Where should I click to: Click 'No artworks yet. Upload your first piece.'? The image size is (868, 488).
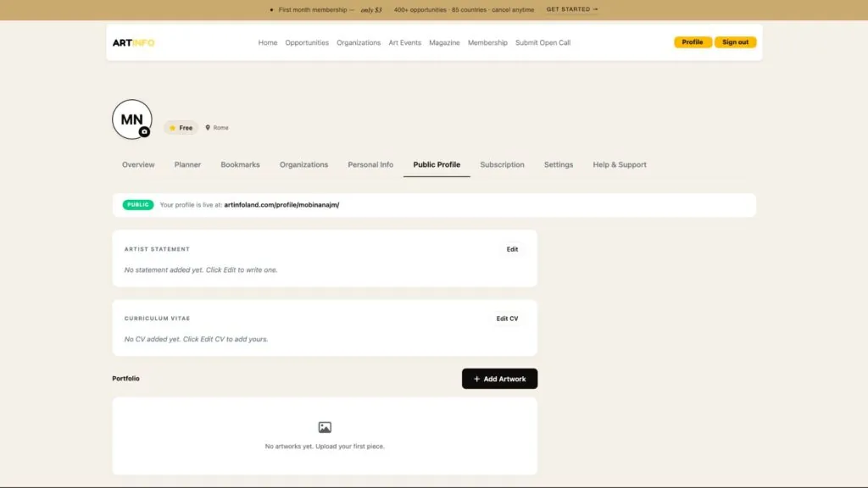click(x=325, y=446)
